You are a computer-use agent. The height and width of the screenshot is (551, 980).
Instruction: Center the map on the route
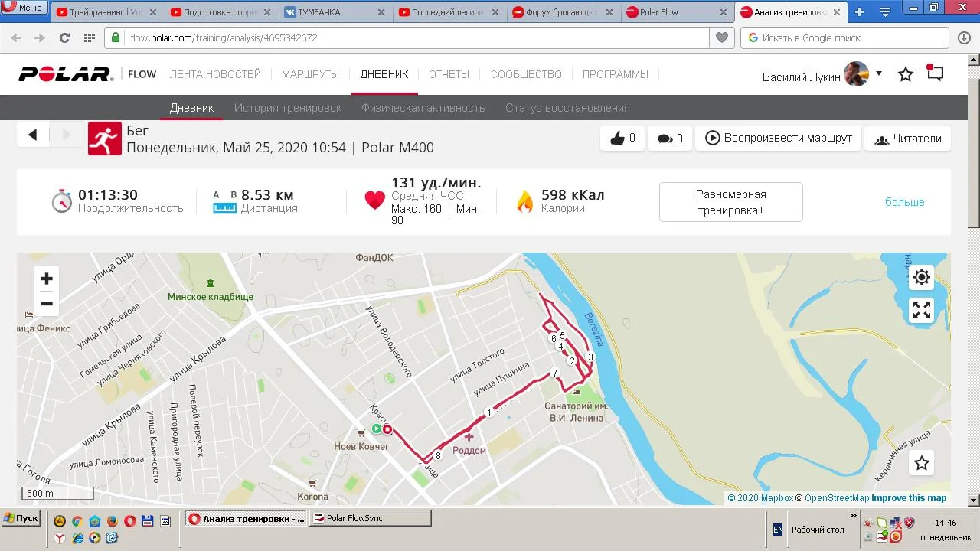coord(922,277)
